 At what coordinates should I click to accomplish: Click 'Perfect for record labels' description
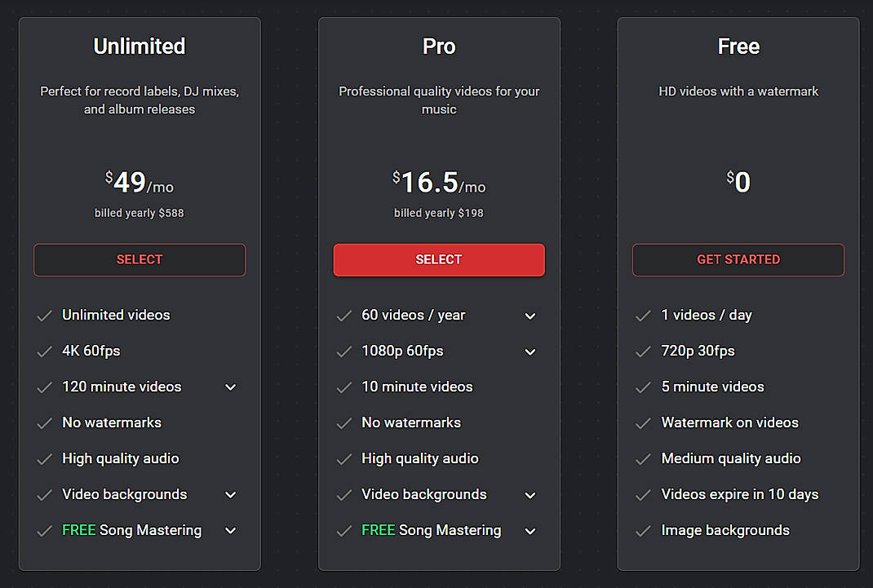coord(140,100)
